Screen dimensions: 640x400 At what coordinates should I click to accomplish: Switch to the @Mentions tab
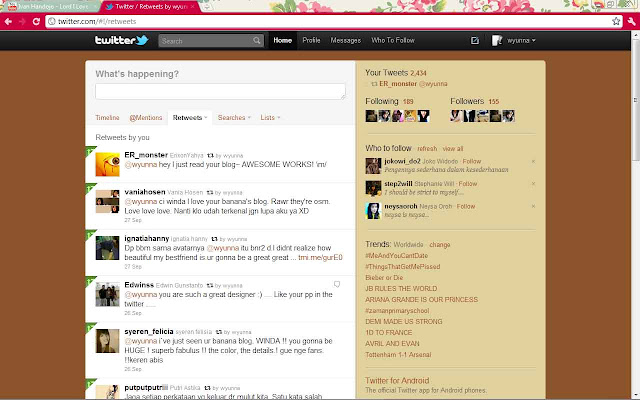click(x=146, y=118)
